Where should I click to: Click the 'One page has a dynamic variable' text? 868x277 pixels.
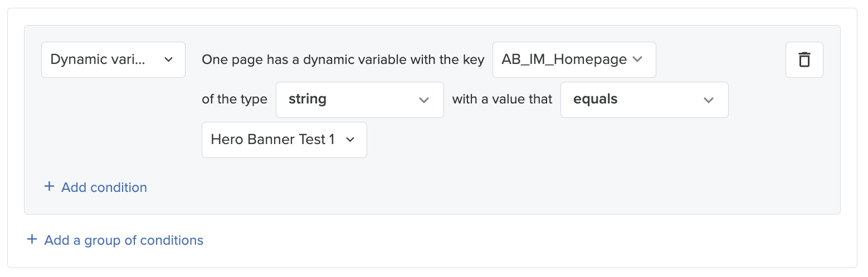(x=343, y=60)
